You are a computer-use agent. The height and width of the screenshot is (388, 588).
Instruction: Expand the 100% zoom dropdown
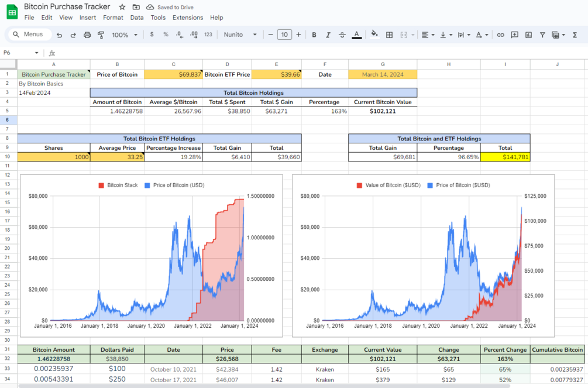125,35
